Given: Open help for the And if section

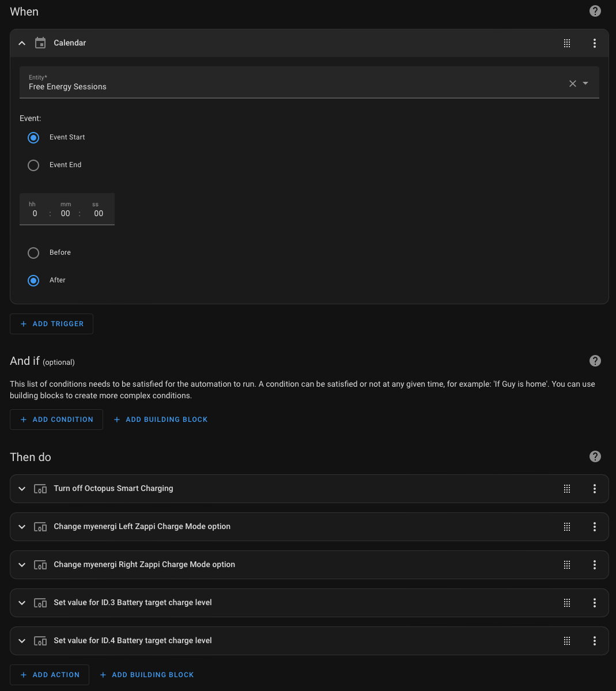Looking at the screenshot, I should pos(595,361).
